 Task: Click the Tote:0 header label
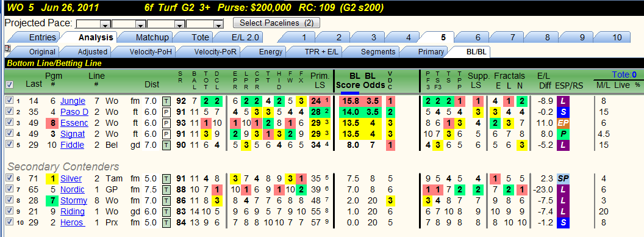624,75
